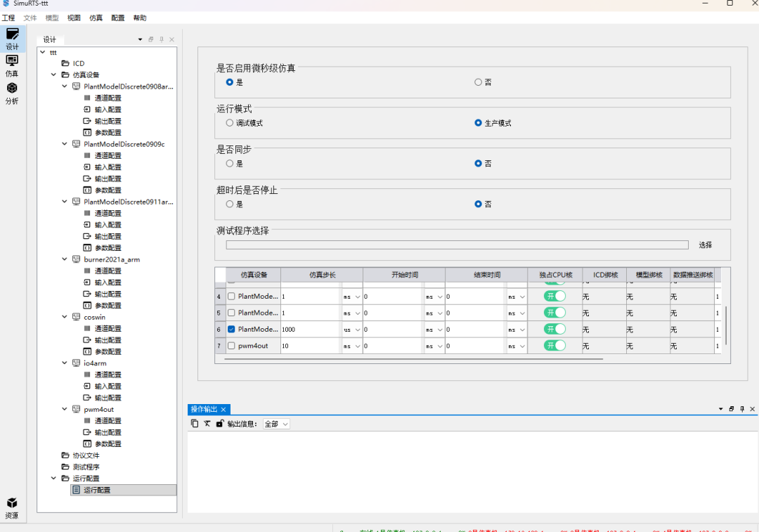Close the 设计 panel
Viewport: 759px width, 532px height.
click(172, 39)
